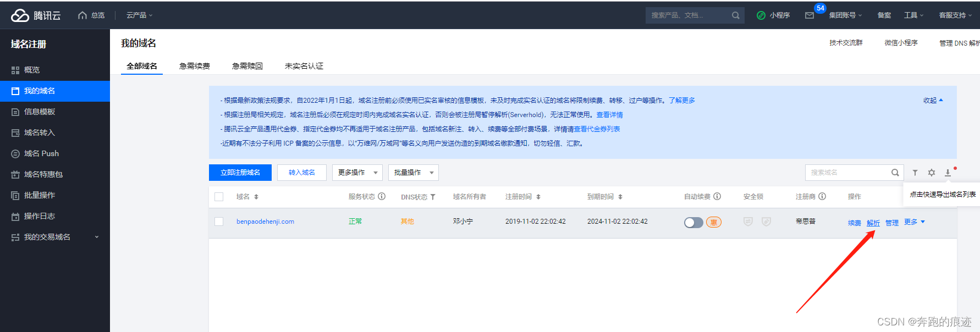The height and width of the screenshot is (332, 980).
Task: Open the 了解更多 link in notice
Action: coord(682,101)
